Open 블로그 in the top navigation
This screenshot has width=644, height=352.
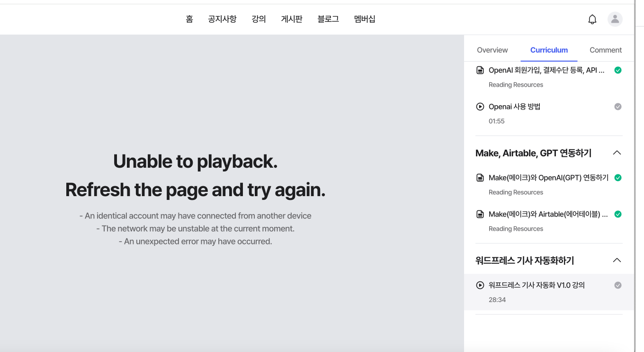(x=328, y=19)
